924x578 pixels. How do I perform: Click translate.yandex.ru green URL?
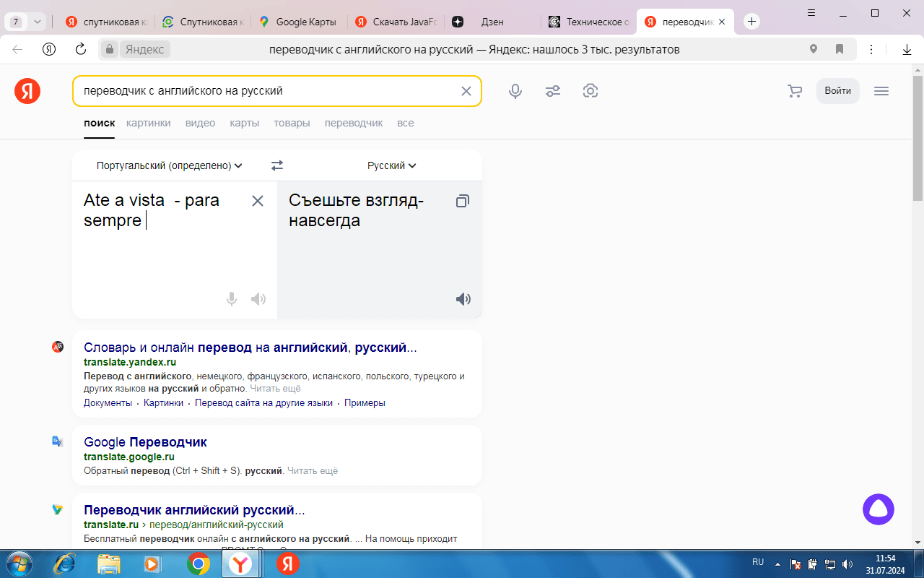pyautogui.click(x=130, y=362)
